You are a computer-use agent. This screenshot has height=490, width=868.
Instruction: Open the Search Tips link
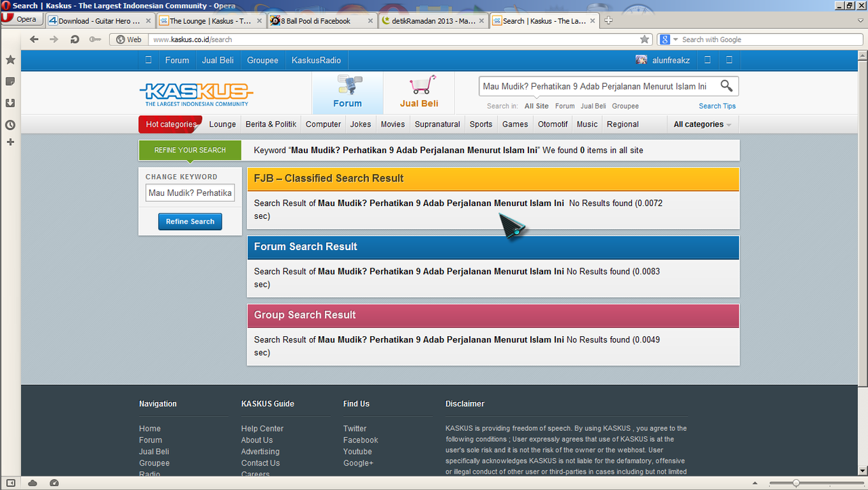tap(717, 106)
